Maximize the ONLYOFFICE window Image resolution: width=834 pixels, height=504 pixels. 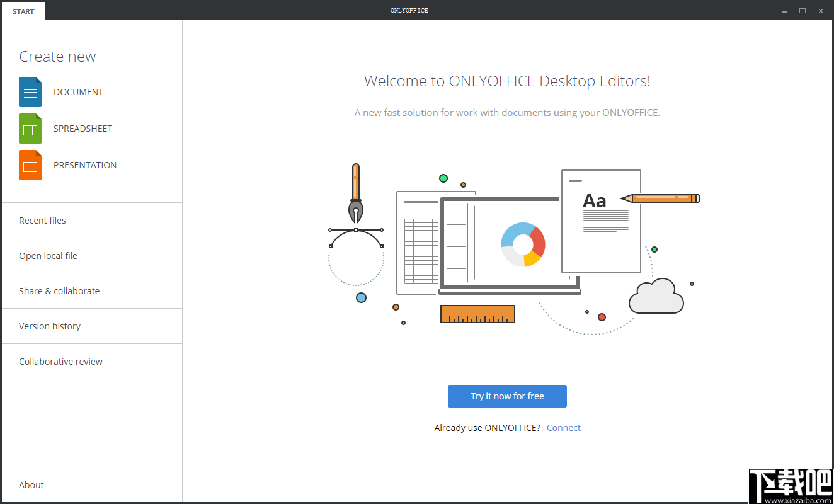(802, 11)
